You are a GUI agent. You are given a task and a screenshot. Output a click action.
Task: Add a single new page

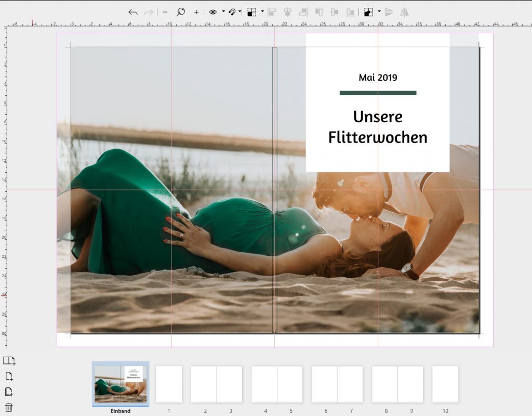[9, 376]
